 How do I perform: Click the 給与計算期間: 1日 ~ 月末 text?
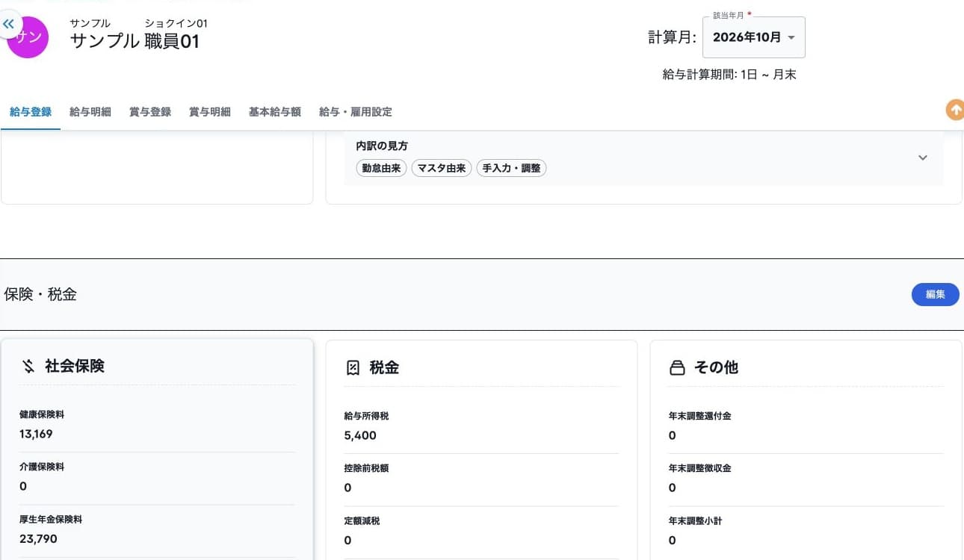(x=729, y=75)
